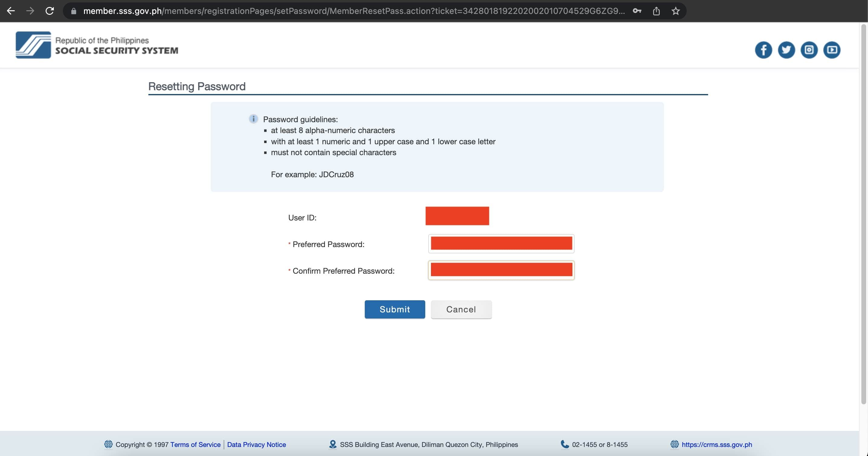Click the SSS location pin icon in footer
Viewport: 868px width, 456px height.
[332, 444]
